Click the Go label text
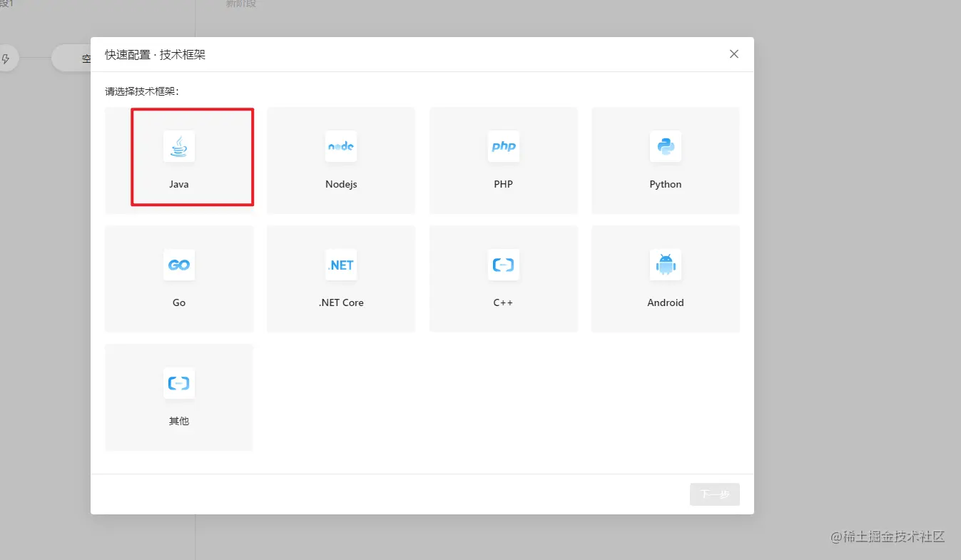Viewport: 961px width, 560px height. point(179,302)
